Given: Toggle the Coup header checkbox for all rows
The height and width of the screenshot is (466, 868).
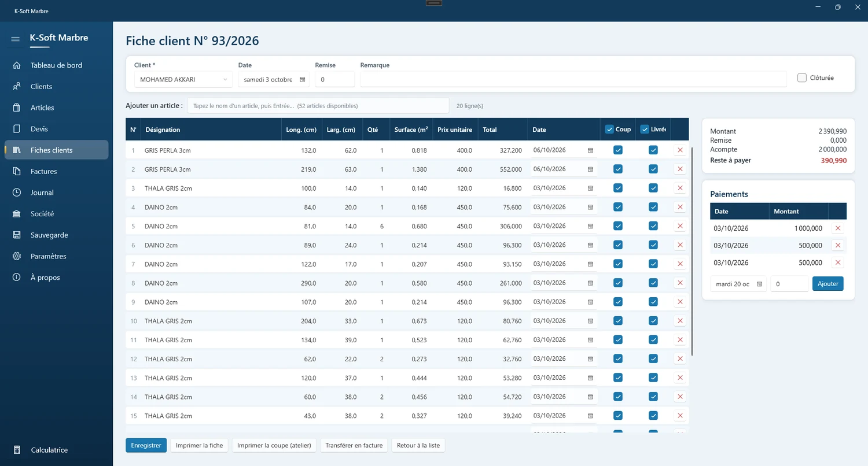Looking at the screenshot, I should [x=609, y=130].
